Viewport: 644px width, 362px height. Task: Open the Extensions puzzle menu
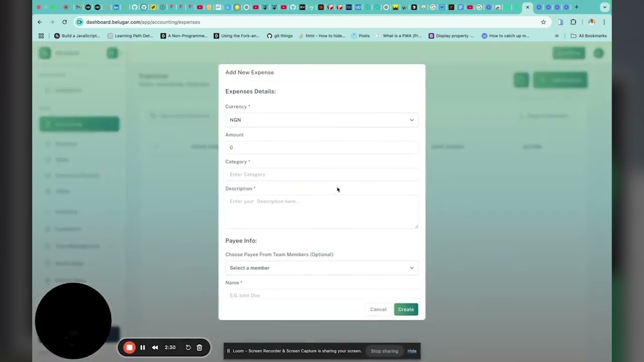(573, 22)
